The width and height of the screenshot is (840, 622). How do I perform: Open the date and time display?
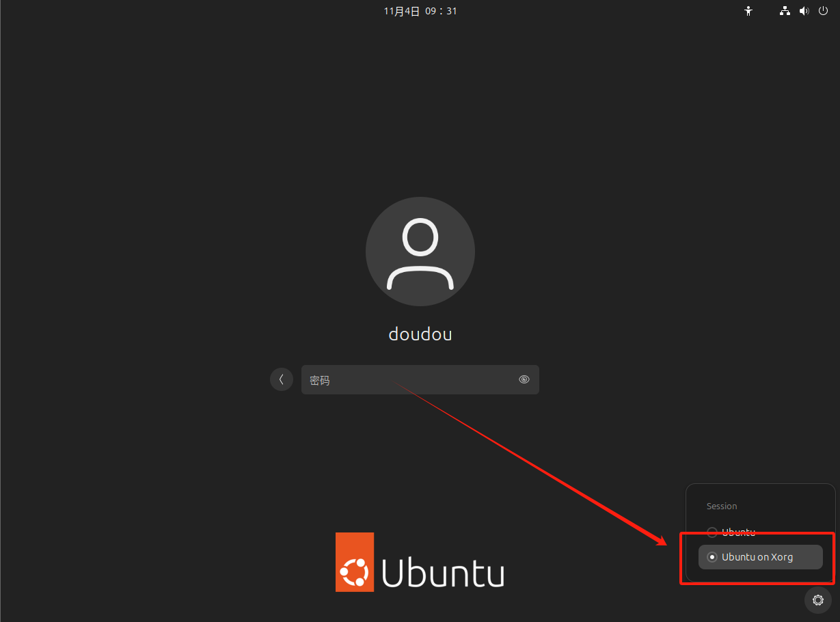[x=420, y=11]
